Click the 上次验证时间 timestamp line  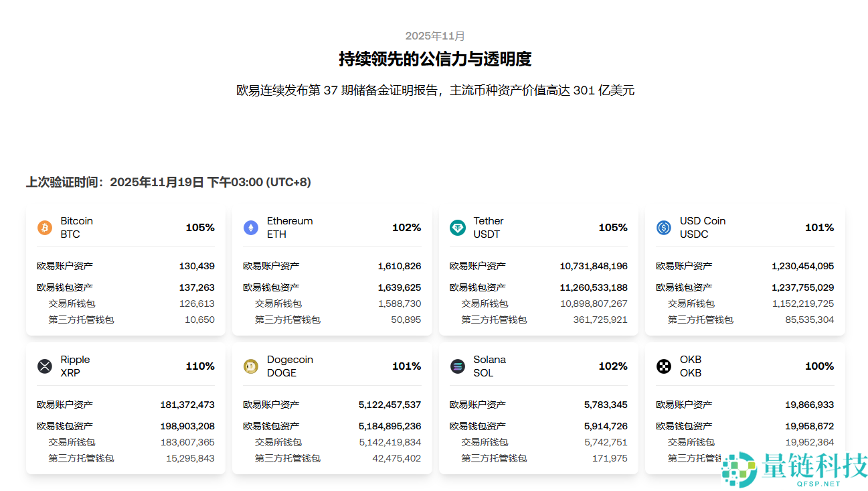(x=169, y=182)
